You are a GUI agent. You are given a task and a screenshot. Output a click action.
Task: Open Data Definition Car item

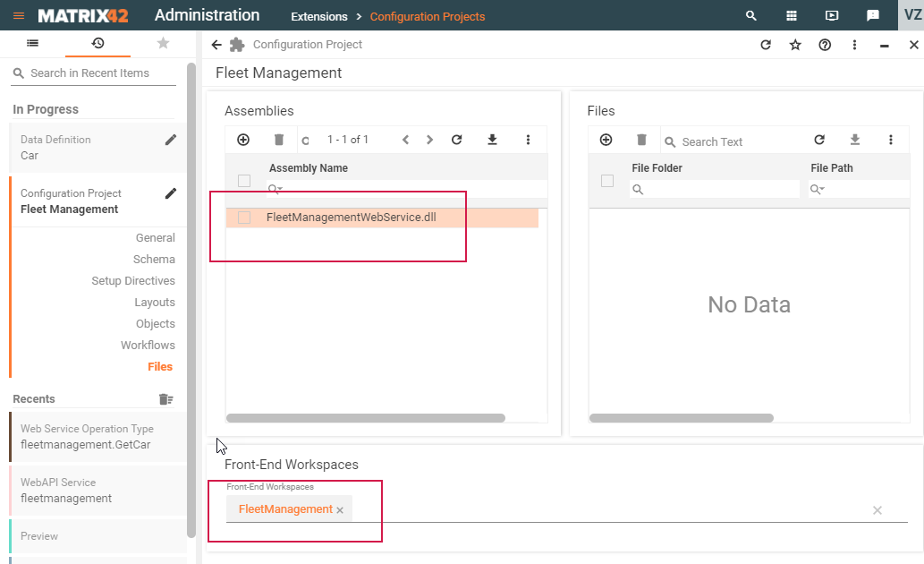97,148
